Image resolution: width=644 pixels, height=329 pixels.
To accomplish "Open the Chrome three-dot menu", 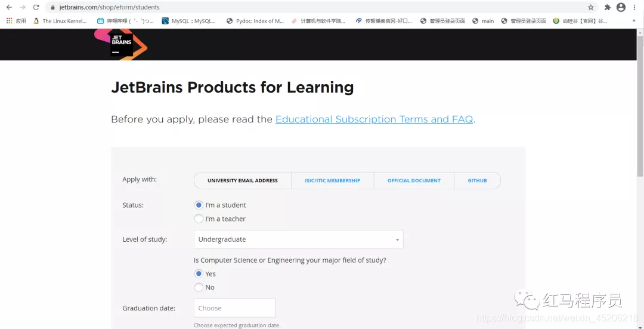I will 634,7.
